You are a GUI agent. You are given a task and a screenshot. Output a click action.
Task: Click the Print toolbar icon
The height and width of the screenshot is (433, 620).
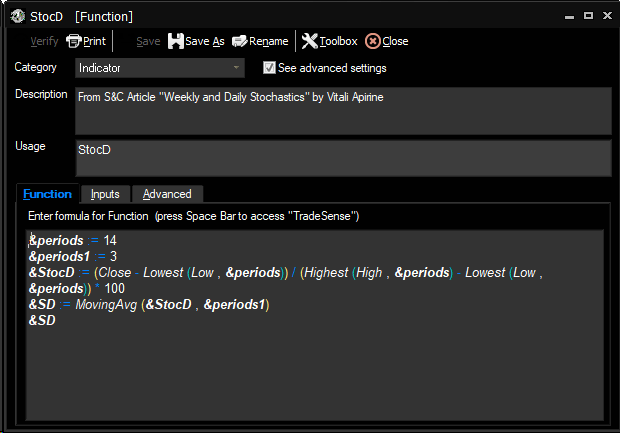74,41
